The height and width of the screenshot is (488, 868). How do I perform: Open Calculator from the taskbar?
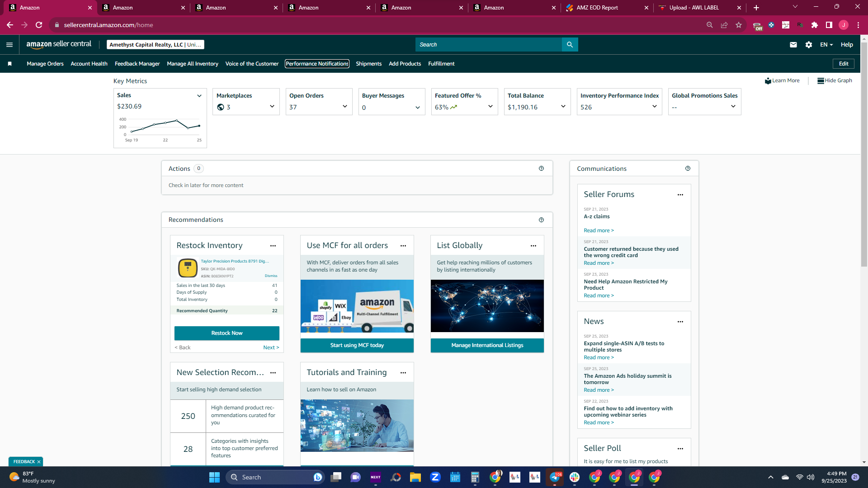(475, 477)
